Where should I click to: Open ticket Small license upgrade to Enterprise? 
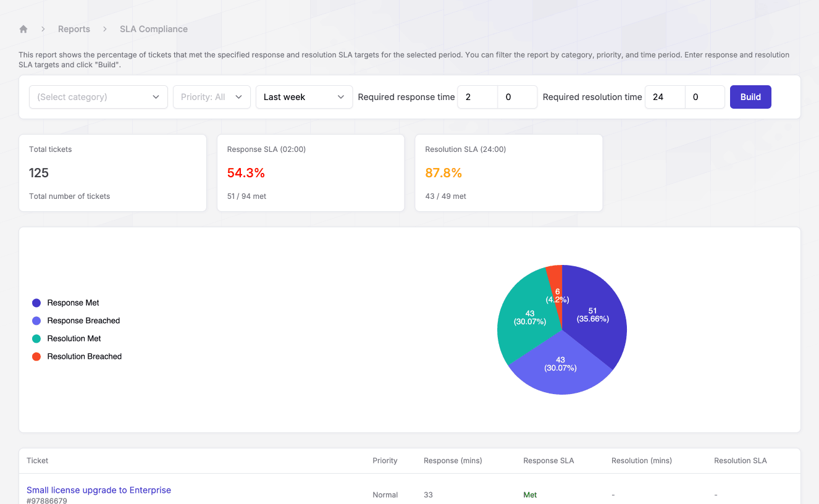99,490
